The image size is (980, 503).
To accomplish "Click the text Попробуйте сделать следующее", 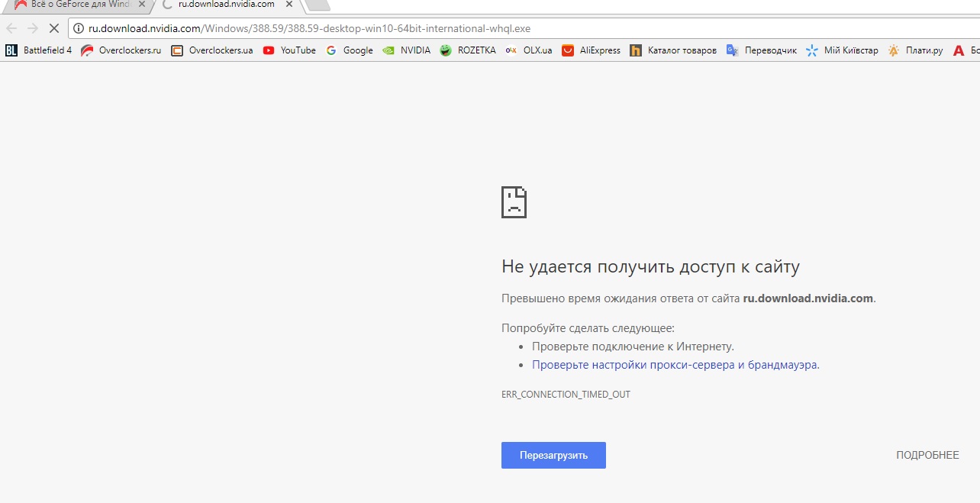I will click(x=588, y=328).
